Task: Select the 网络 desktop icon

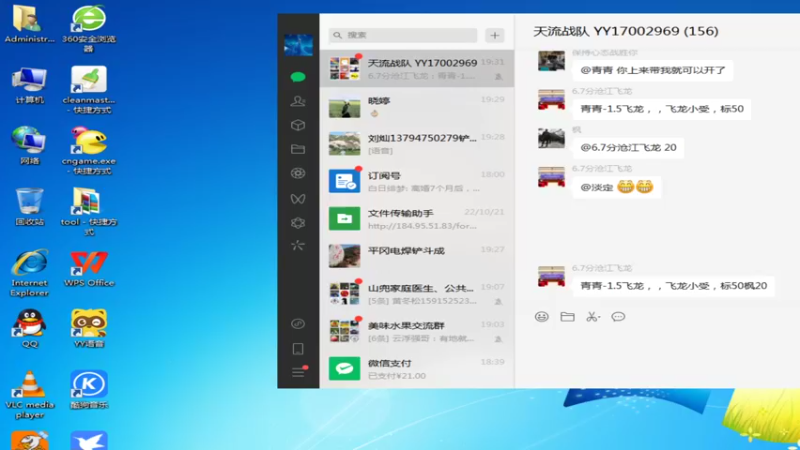Action: point(29,145)
